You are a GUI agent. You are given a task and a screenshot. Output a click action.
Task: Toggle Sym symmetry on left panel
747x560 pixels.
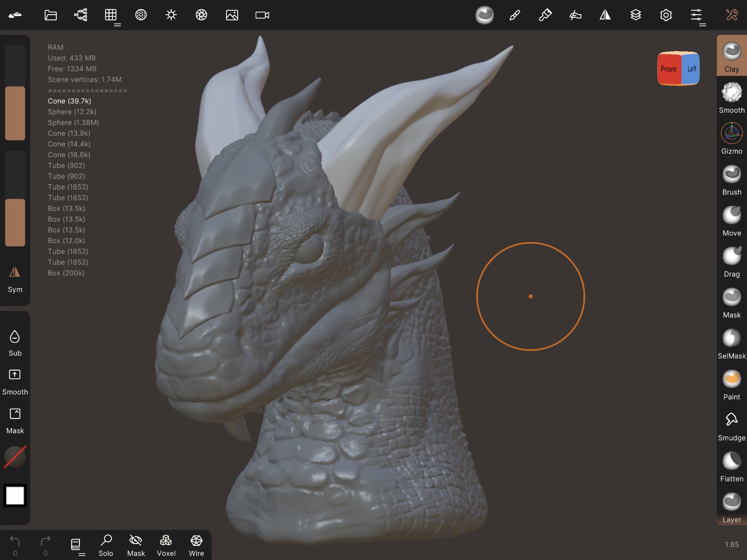tap(15, 279)
